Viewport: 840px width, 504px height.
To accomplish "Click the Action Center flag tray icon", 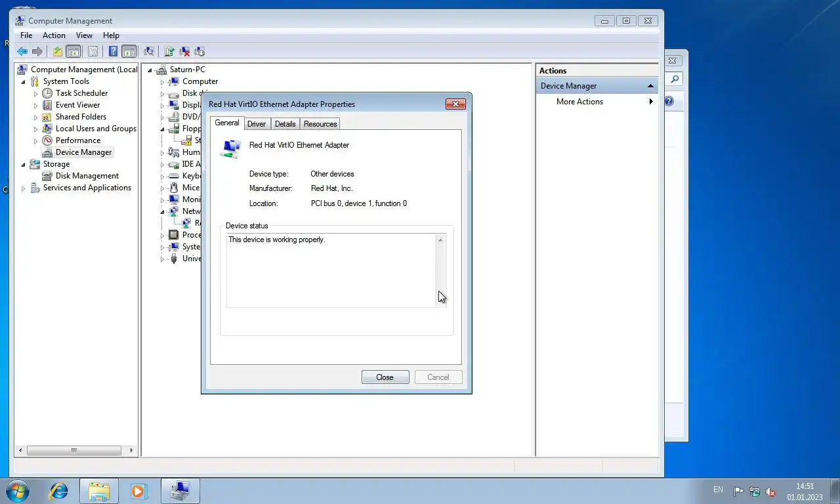I will pos(738,492).
